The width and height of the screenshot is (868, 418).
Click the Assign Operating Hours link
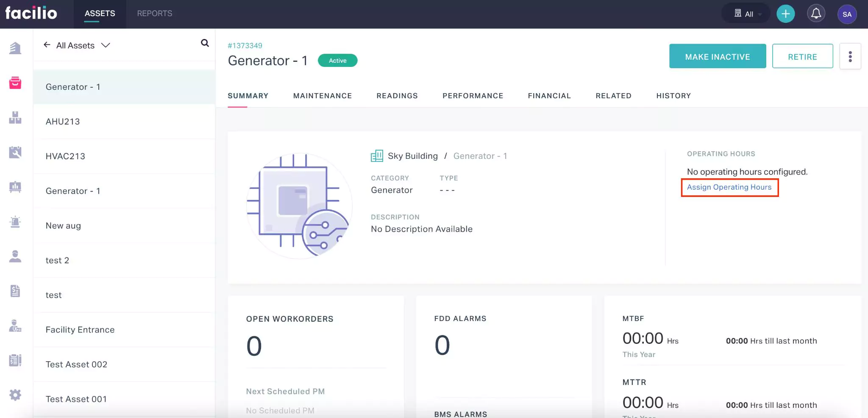729,187
